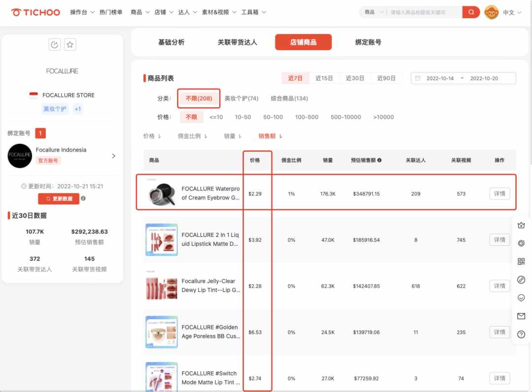Expand the 店铺 navigation menu
This screenshot has height=392, width=532.
coord(164,12)
